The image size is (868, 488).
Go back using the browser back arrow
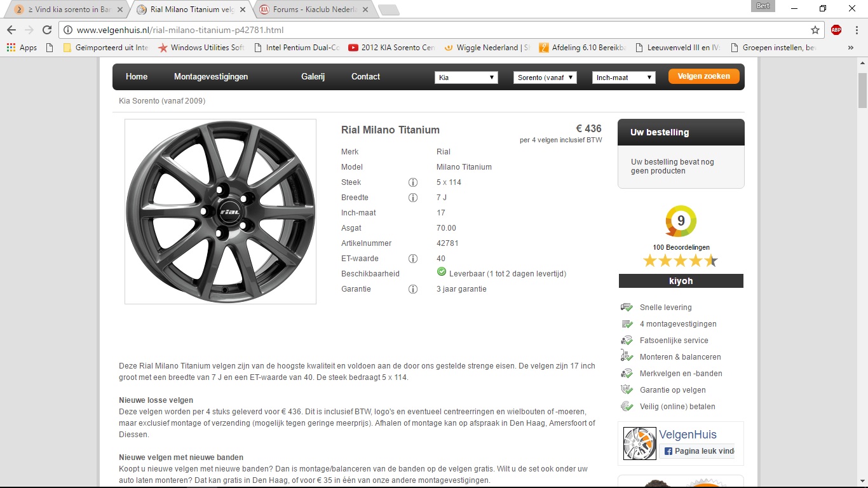click(11, 30)
